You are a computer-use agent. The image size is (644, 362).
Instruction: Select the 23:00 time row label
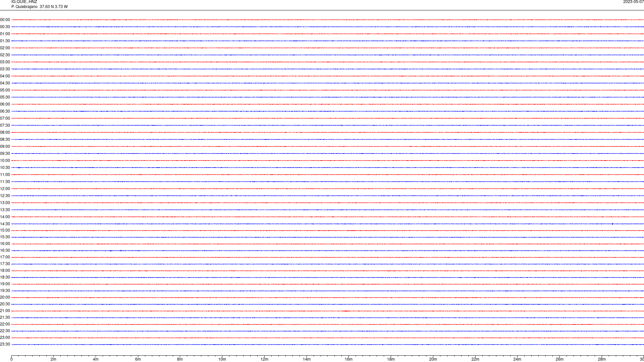[x=5, y=338]
